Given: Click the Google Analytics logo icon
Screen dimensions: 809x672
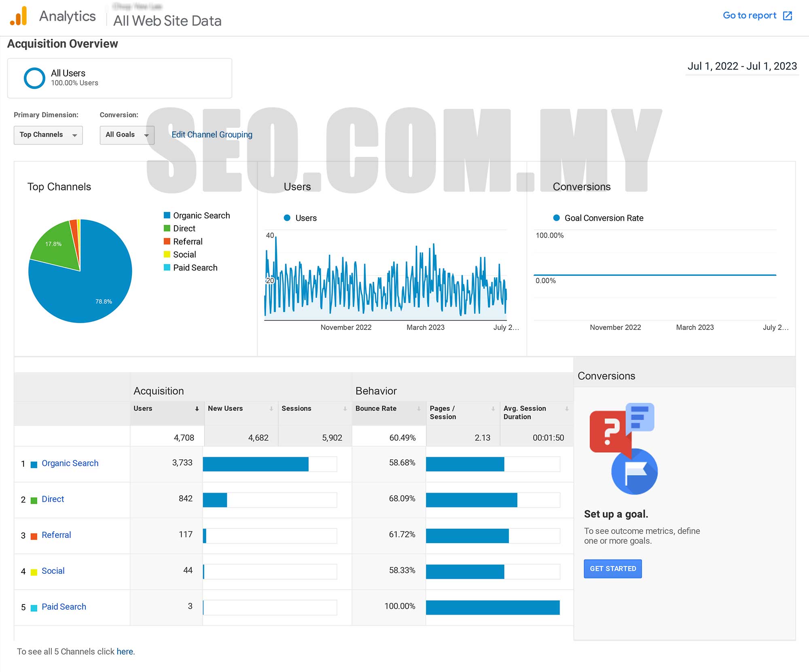Looking at the screenshot, I should (19, 16).
